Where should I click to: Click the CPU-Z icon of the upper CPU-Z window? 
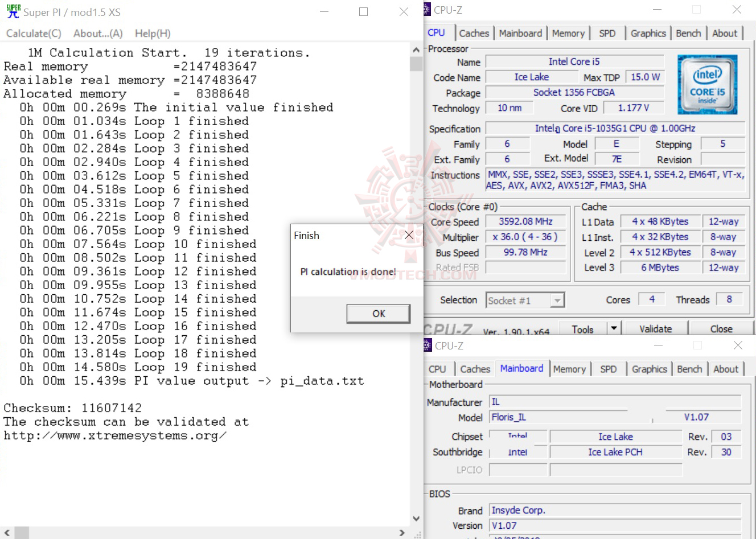(428, 10)
